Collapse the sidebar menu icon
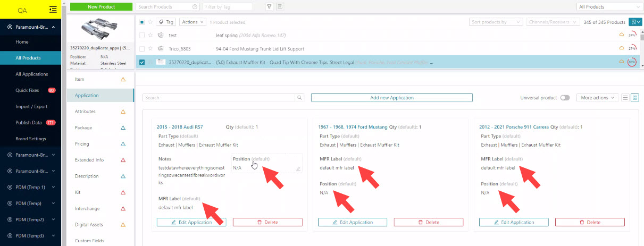The height and width of the screenshot is (246, 644). (x=53, y=9)
